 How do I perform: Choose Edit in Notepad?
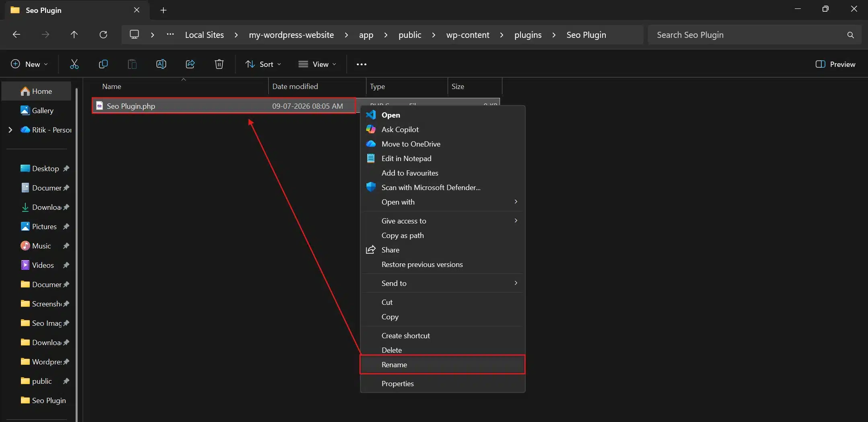click(x=442, y=158)
